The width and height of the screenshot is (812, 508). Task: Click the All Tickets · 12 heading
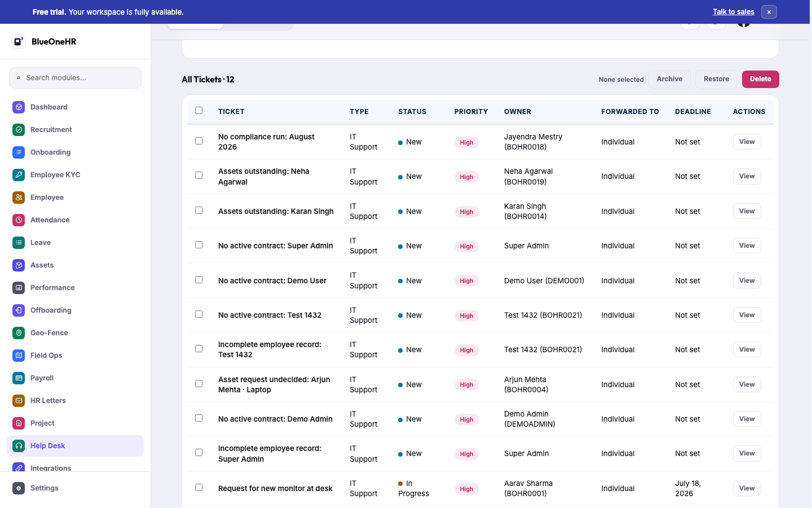(x=208, y=80)
